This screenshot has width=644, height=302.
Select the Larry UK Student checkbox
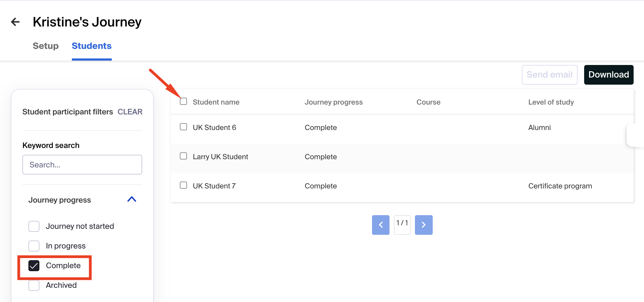pyautogui.click(x=183, y=156)
